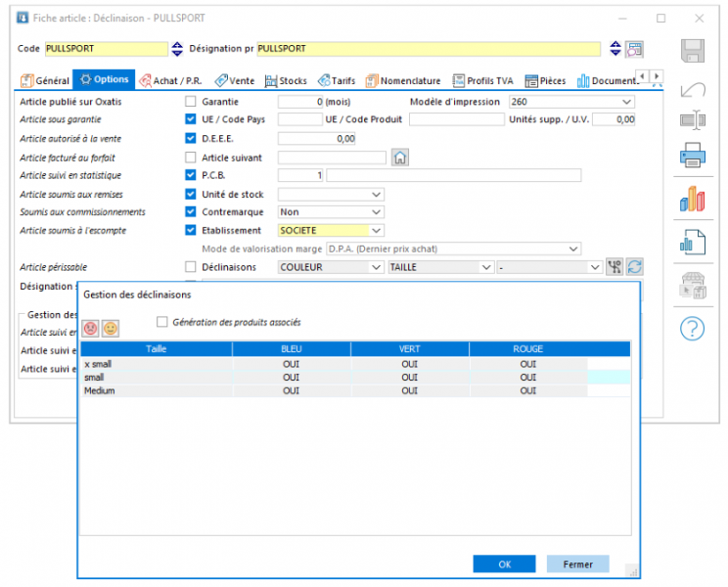Click the house icon beside Article suivant
This screenshot has width=728, height=587.
tap(400, 158)
